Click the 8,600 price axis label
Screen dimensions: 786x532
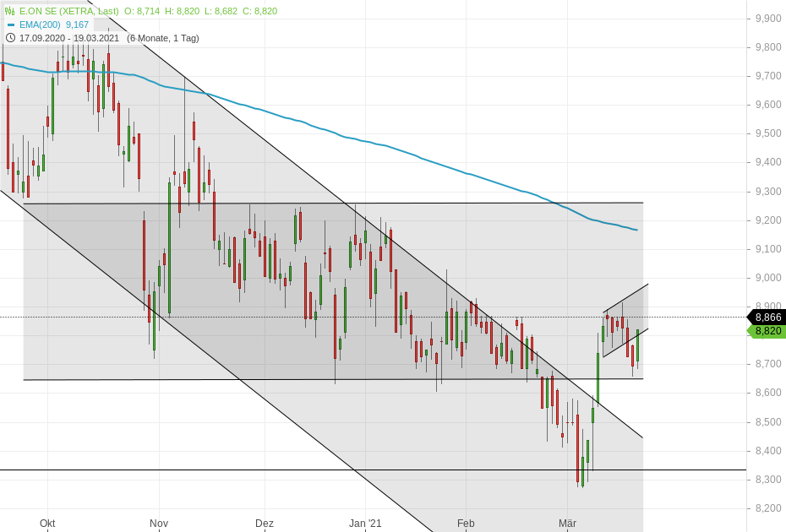pos(768,393)
